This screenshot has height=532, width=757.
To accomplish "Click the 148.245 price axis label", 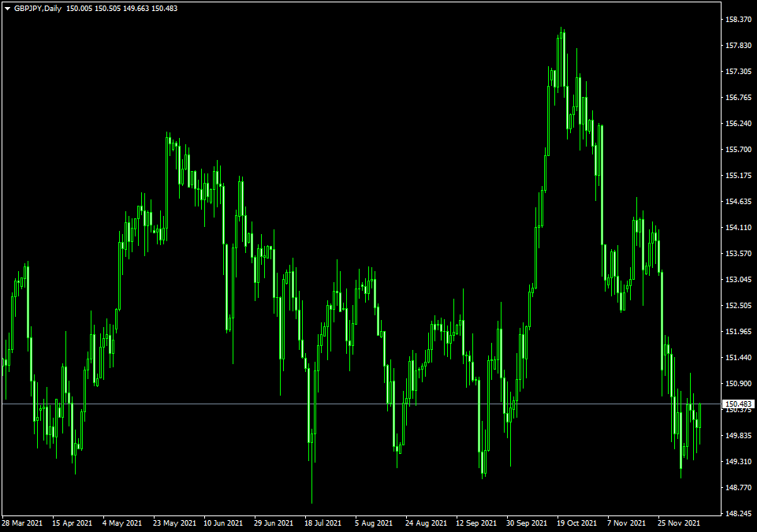I will pos(739,514).
